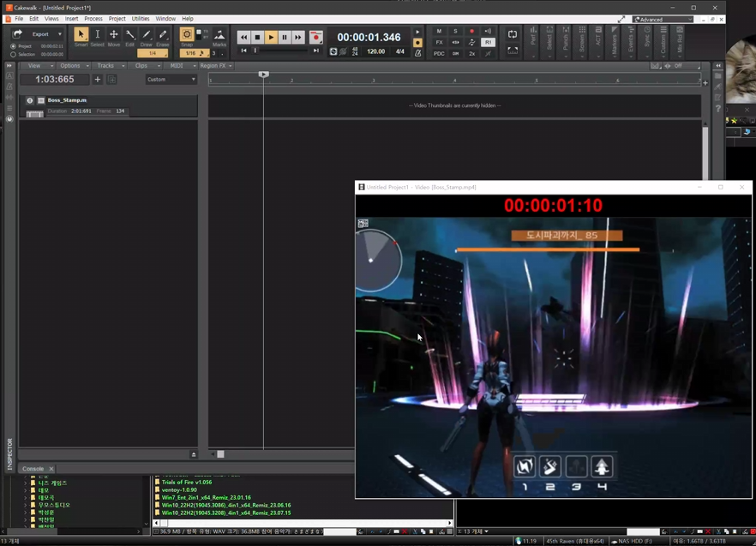The height and width of the screenshot is (546, 756).
Task: Open the 1/16 snap resolution dropdown
Action: [x=195, y=53]
